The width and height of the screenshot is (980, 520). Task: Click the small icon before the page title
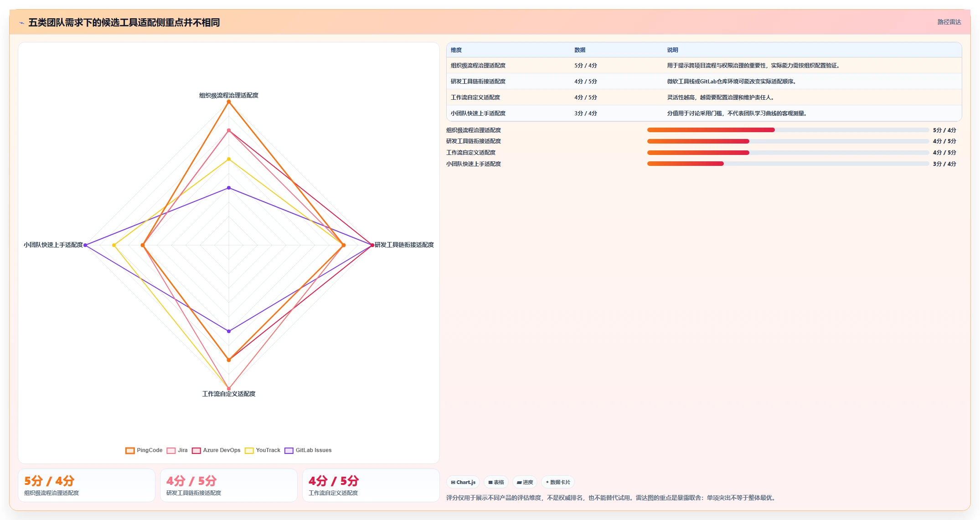[21, 23]
